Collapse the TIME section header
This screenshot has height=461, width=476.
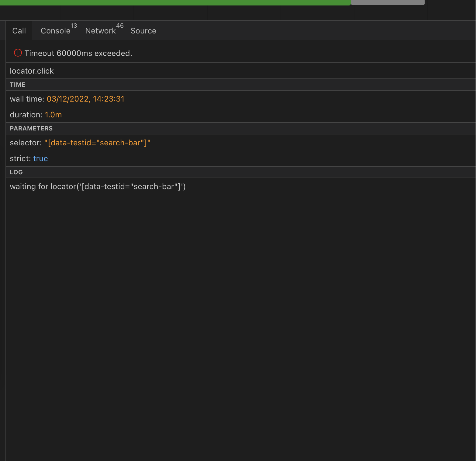(17, 85)
